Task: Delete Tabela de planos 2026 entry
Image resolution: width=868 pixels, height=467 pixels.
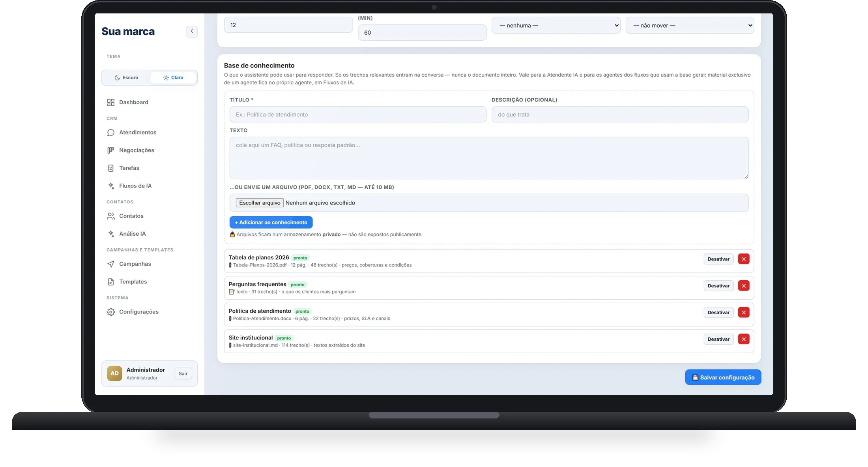Action: 744,259
